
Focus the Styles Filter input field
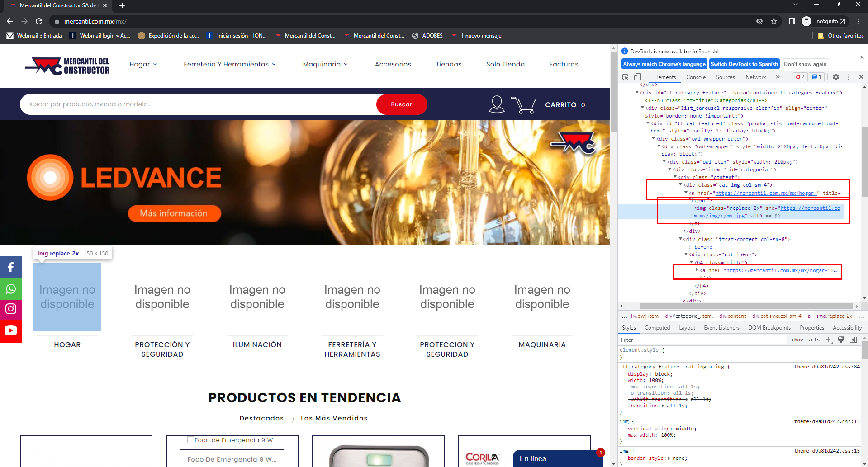(703, 340)
